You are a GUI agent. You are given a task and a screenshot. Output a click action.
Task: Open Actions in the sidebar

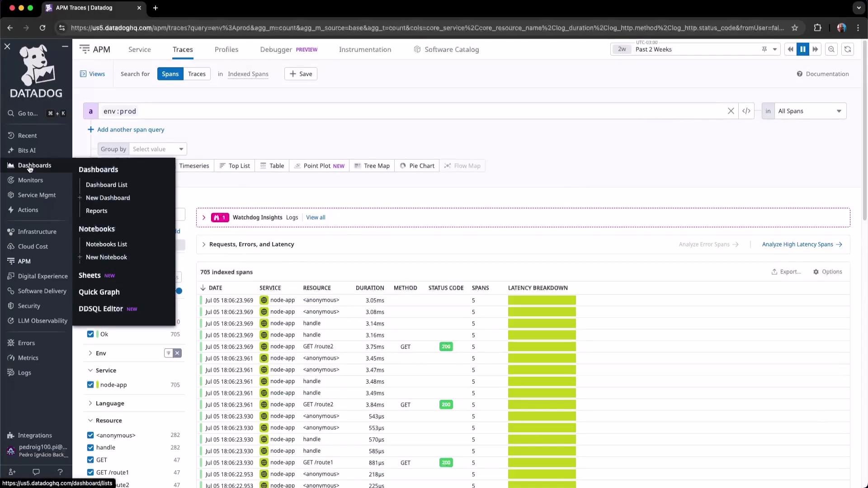point(28,210)
